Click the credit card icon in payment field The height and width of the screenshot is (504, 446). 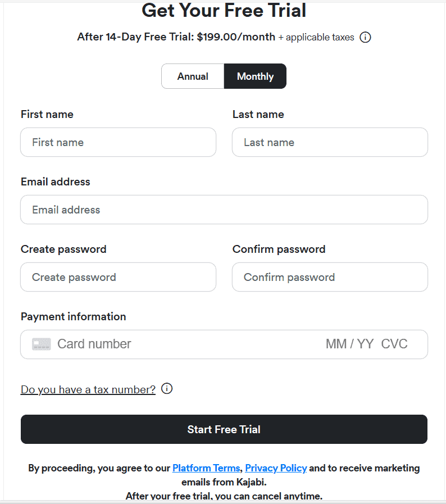tap(42, 344)
